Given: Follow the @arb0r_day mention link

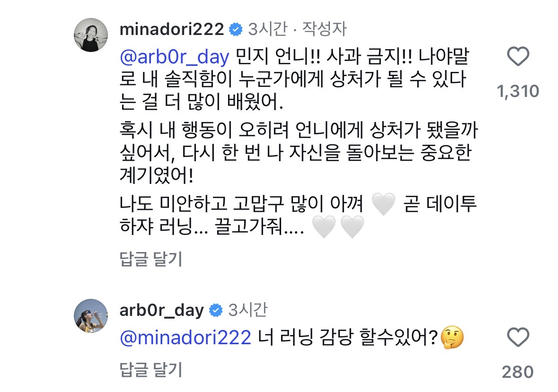Looking at the screenshot, I should [x=175, y=57].
